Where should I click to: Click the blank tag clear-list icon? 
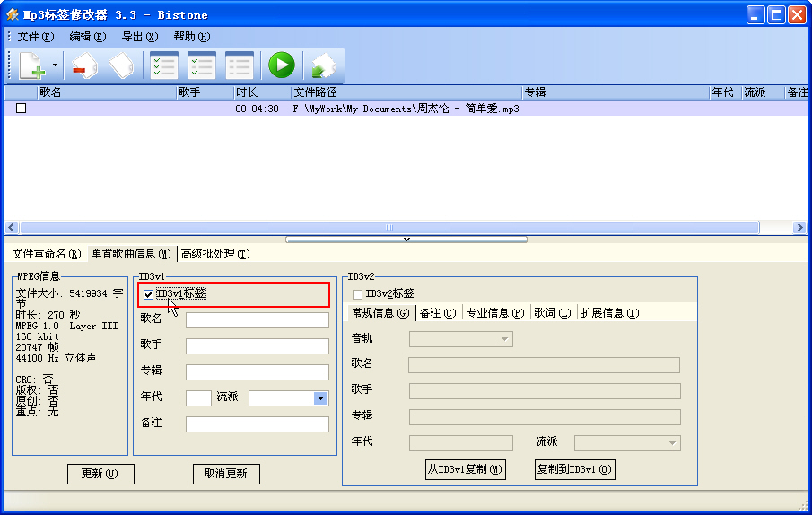click(120, 65)
